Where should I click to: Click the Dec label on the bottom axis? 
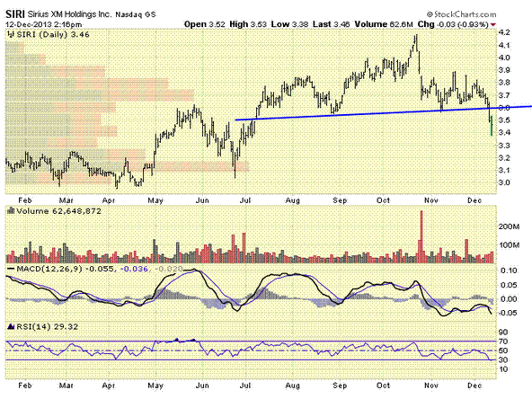(x=474, y=386)
